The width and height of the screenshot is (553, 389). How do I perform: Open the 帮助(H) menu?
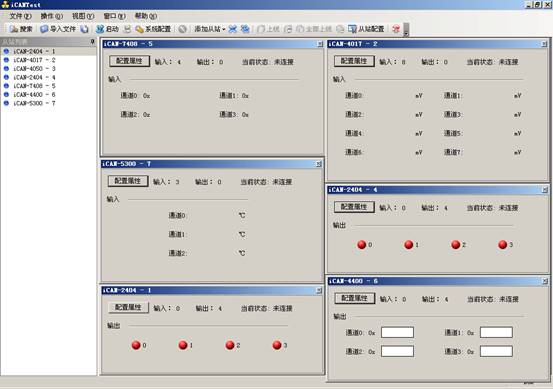tap(146, 16)
